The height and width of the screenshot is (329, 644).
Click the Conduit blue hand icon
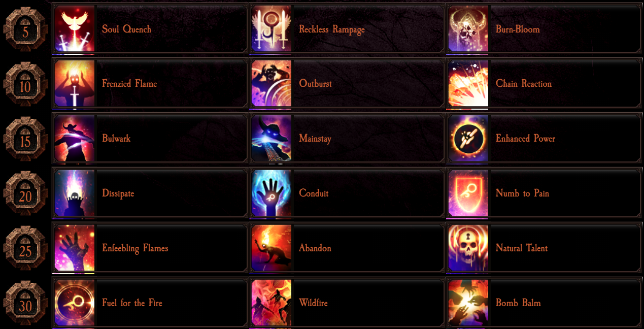click(x=272, y=193)
